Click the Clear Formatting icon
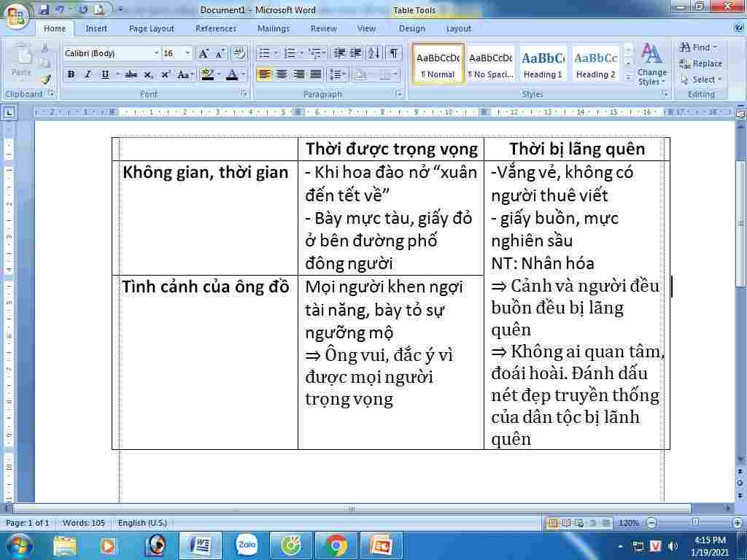This screenshot has height=560, width=747. click(239, 53)
